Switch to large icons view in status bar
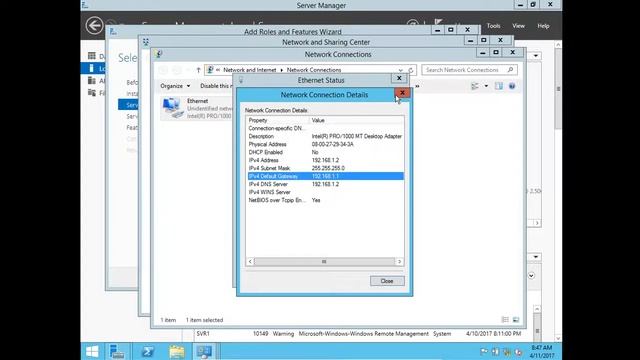 point(516,320)
